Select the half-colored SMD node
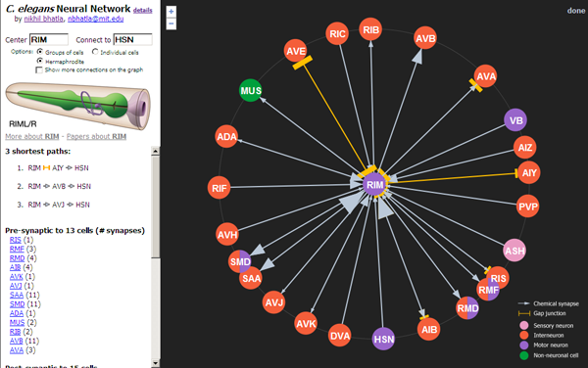The image size is (588, 368). tap(240, 261)
